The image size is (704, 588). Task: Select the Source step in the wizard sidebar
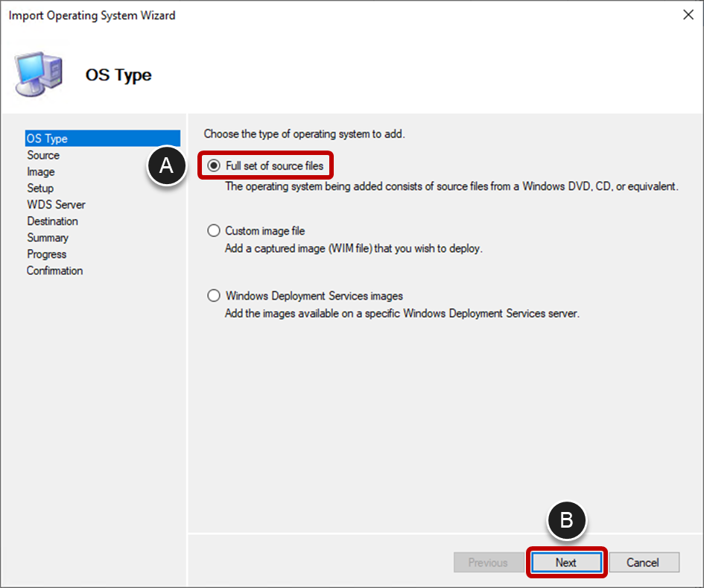tap(42, 155)
